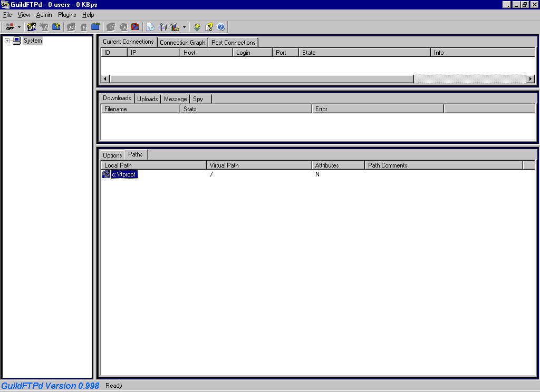Click the add new path folder icon
Image resolution: width=540 pixels, height=392 pixels.
pos(56,27)
